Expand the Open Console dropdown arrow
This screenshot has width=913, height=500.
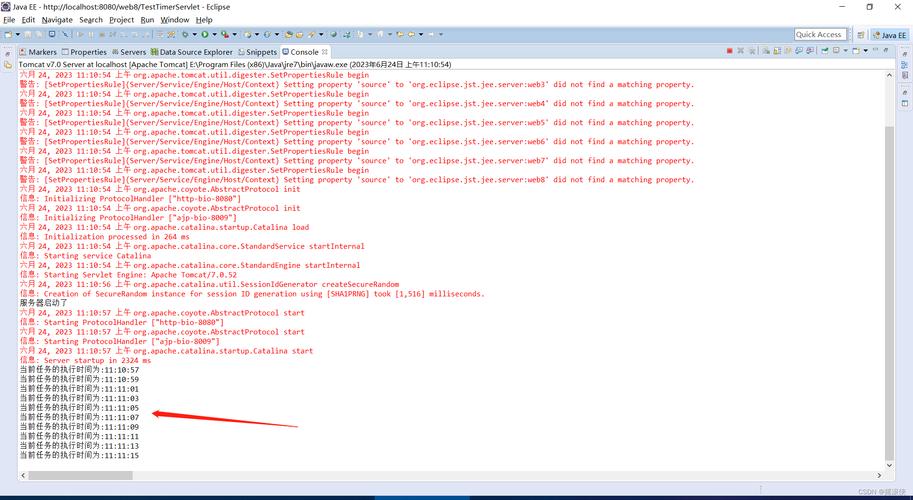(865, 51)
